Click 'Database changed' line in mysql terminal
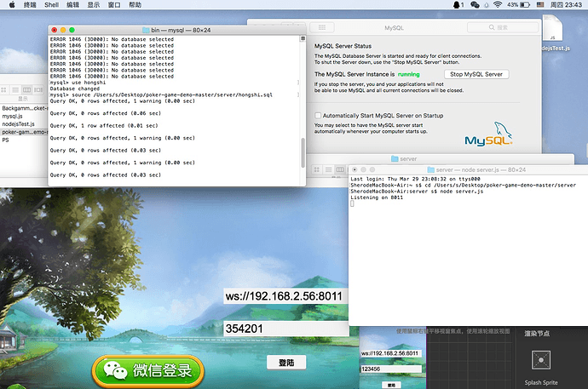 click(75, 89)
